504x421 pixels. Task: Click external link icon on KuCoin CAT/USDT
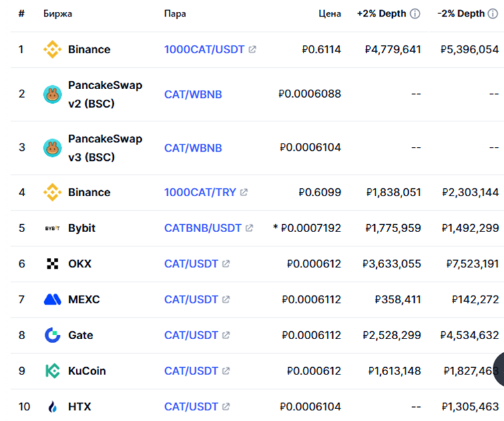(226, 371)
